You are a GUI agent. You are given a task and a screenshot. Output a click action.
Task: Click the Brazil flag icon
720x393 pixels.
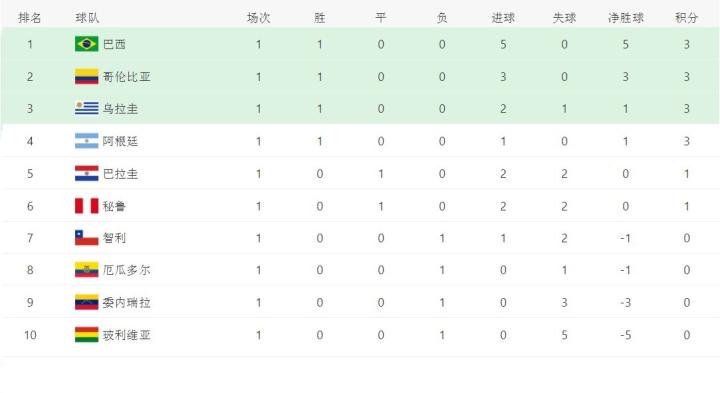(x=86, y=44)
